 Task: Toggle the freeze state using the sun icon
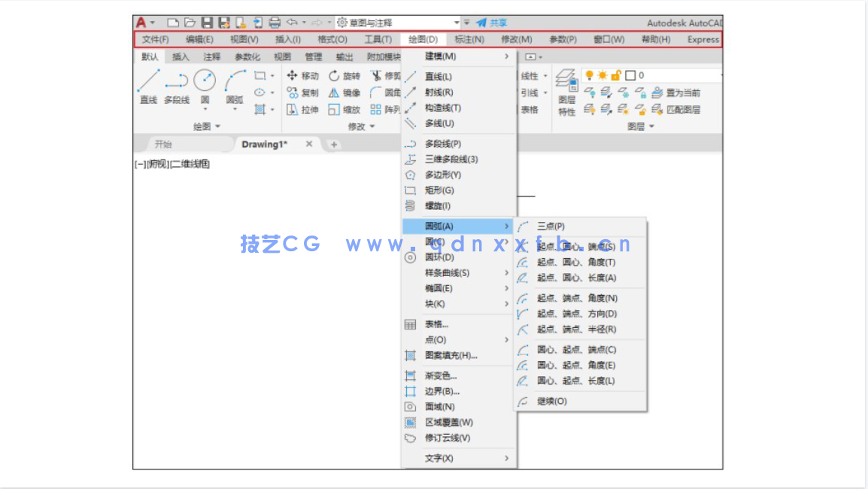(x=602, y=74)
